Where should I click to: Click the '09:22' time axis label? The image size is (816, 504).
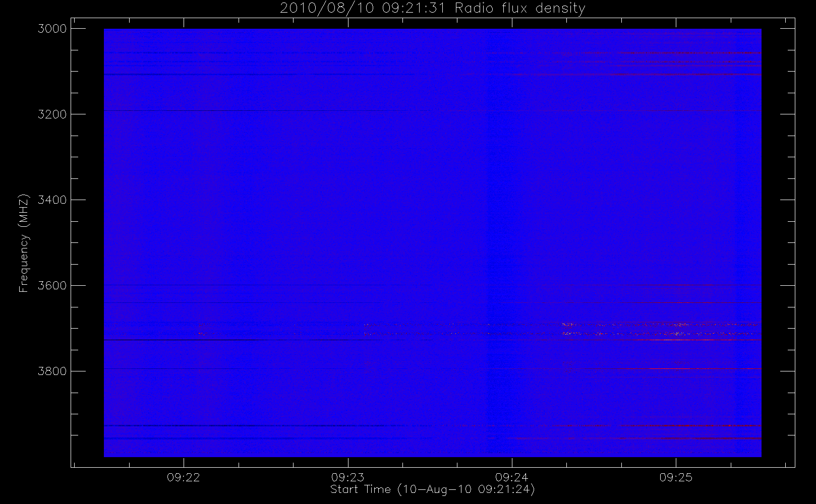point(184,477)
